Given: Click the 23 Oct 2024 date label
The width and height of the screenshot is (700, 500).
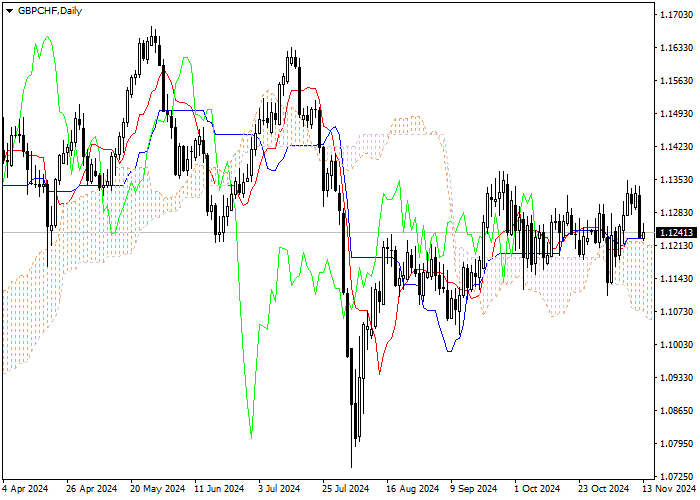Looking at the screenshot, I should pos(604,489).
